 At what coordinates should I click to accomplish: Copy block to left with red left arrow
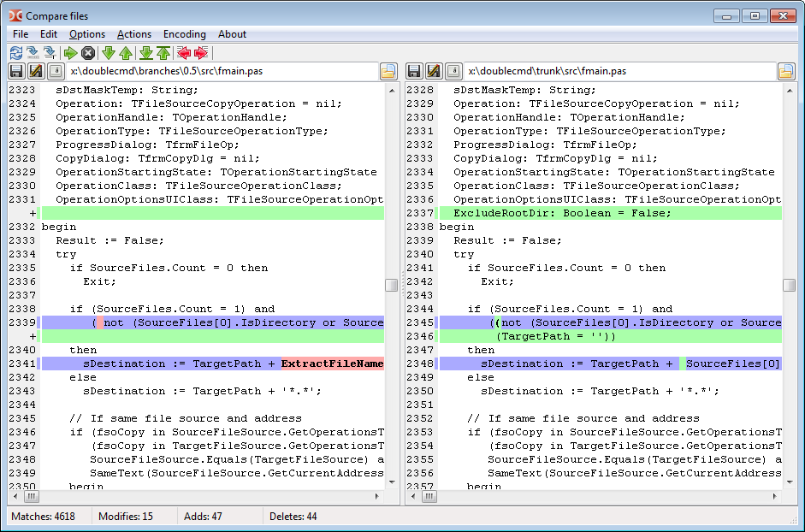(184, 53)
